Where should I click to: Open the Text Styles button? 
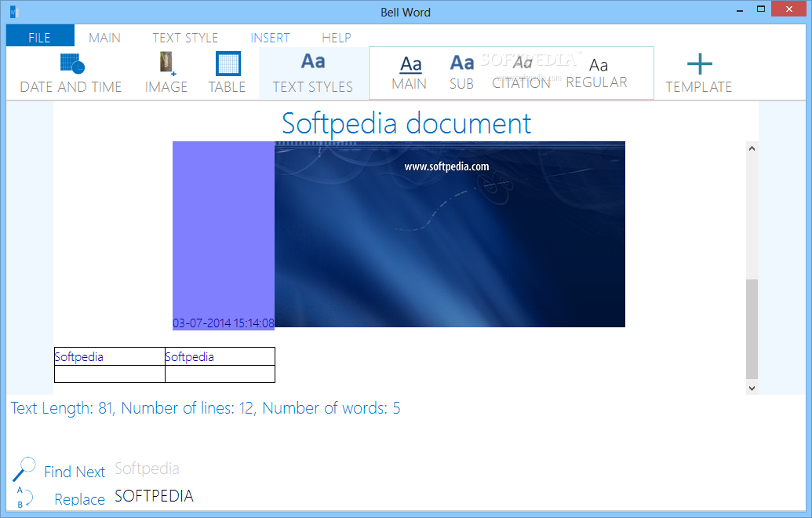point(313,73)
